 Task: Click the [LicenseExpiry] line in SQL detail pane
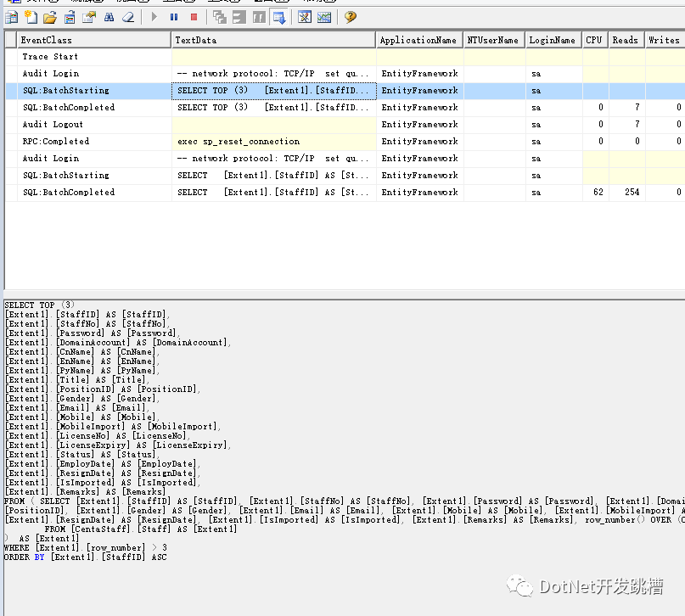point(117,445)
